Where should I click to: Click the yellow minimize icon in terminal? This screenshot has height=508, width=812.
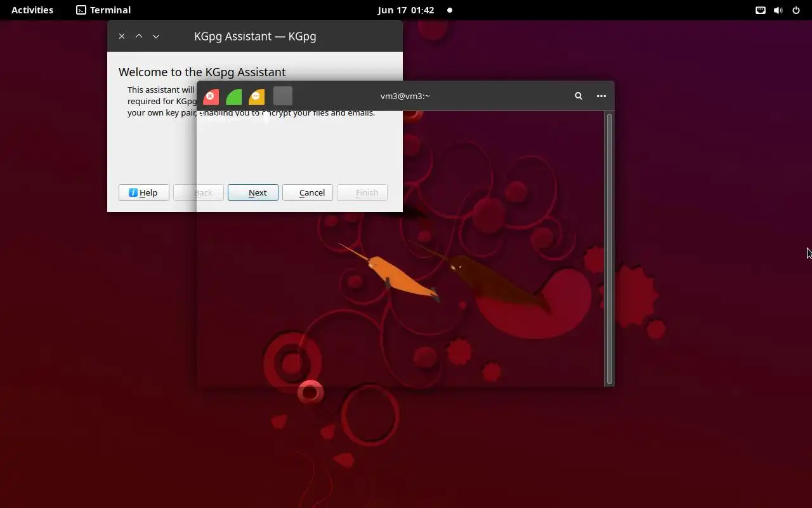click(257, 97)
